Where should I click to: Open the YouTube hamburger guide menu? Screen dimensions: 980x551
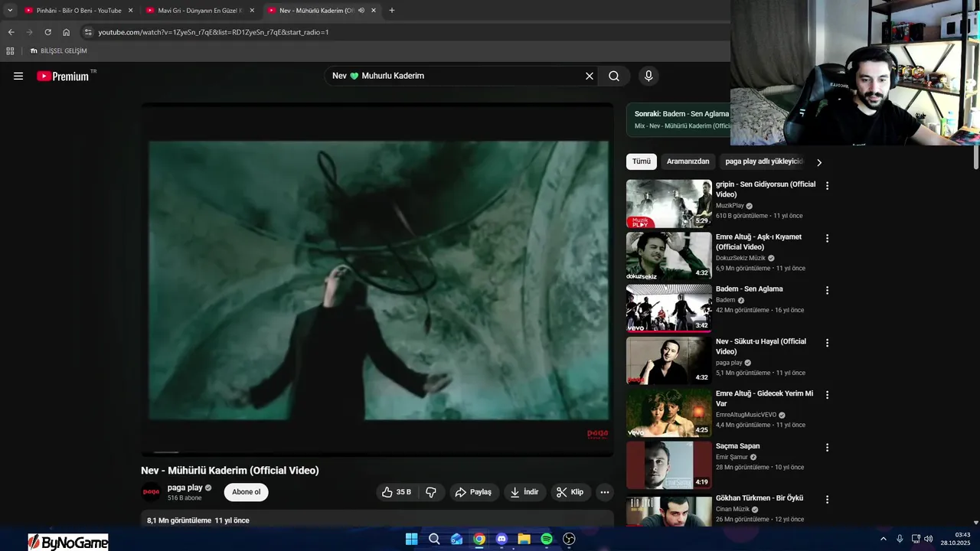(18, 76)
